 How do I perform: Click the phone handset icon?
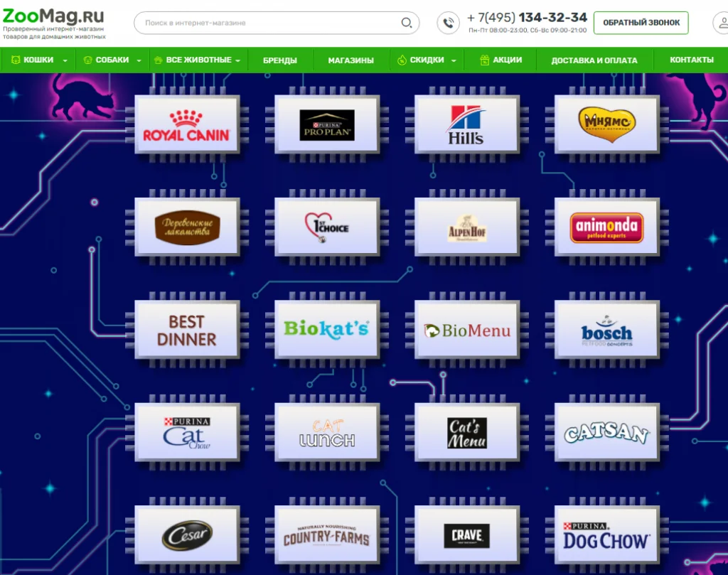click(x=448, y=23)
